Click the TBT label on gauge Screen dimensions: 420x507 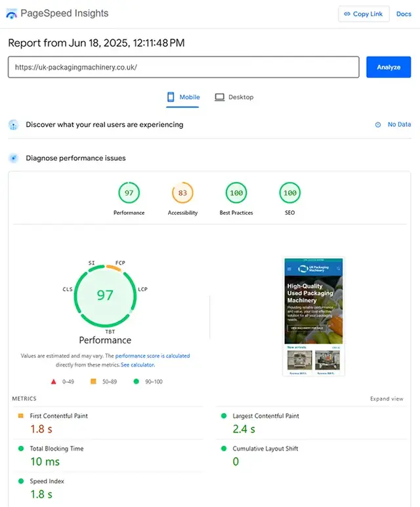coord(110,332)
